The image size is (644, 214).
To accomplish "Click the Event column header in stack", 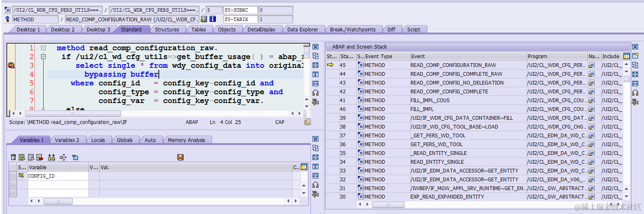I will 468,56.
